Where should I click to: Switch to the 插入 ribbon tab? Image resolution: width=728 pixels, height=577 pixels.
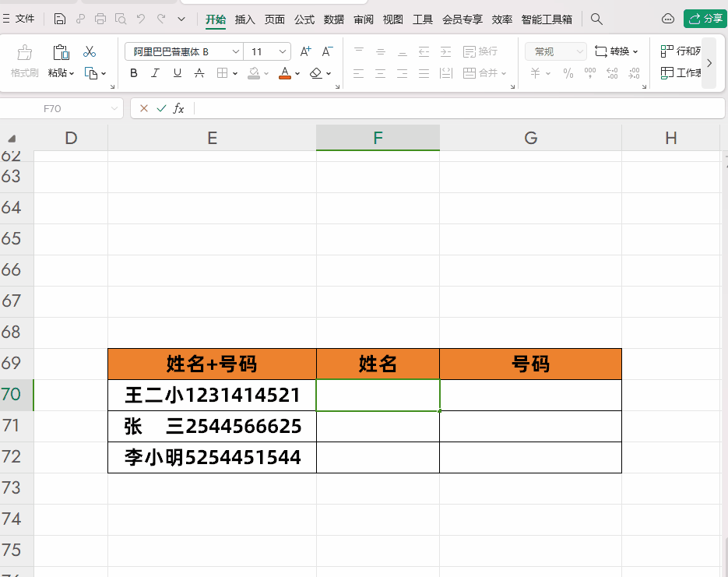tap(244, 19)
